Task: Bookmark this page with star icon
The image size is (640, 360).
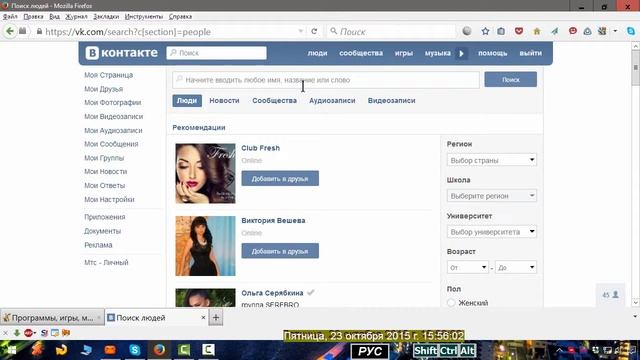Action: [x=485, y=31]
